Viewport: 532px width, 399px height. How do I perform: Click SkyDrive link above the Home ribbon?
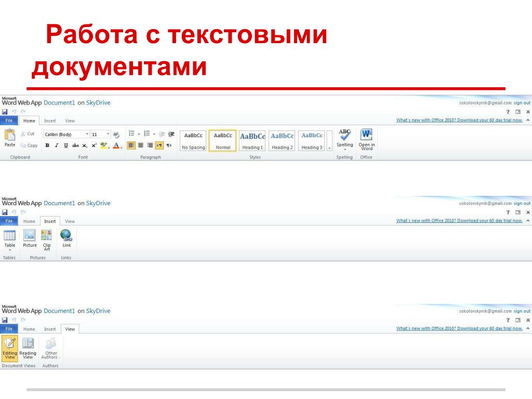pos(98,102)
